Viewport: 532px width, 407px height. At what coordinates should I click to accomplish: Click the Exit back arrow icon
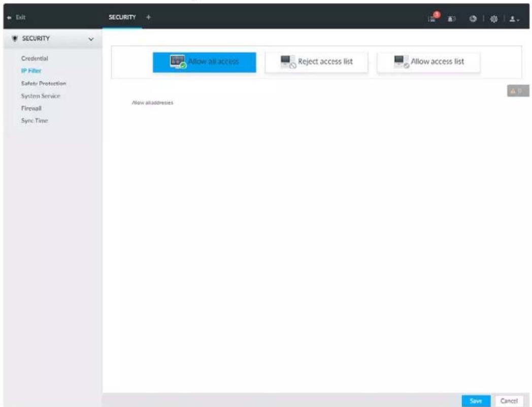point(9,17)
